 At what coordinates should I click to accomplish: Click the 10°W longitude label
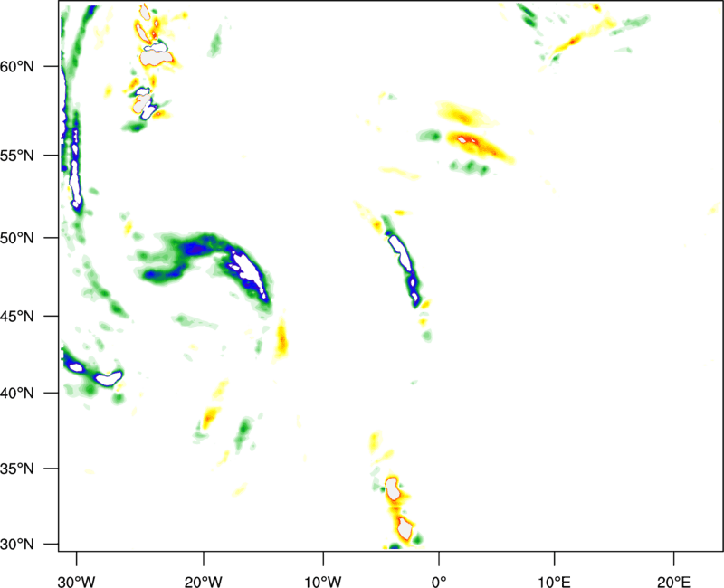[323, 582]
